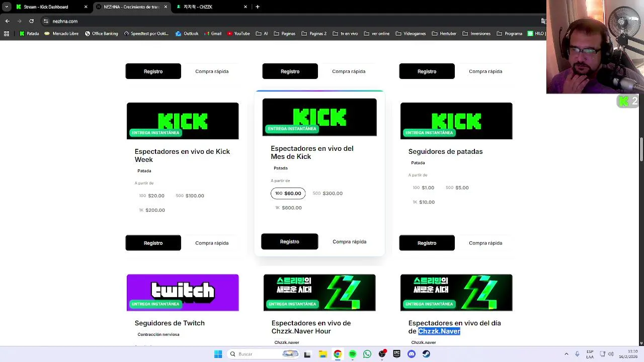
Task: Select 100 for $1.00 followers option
Action: [423, 188]
